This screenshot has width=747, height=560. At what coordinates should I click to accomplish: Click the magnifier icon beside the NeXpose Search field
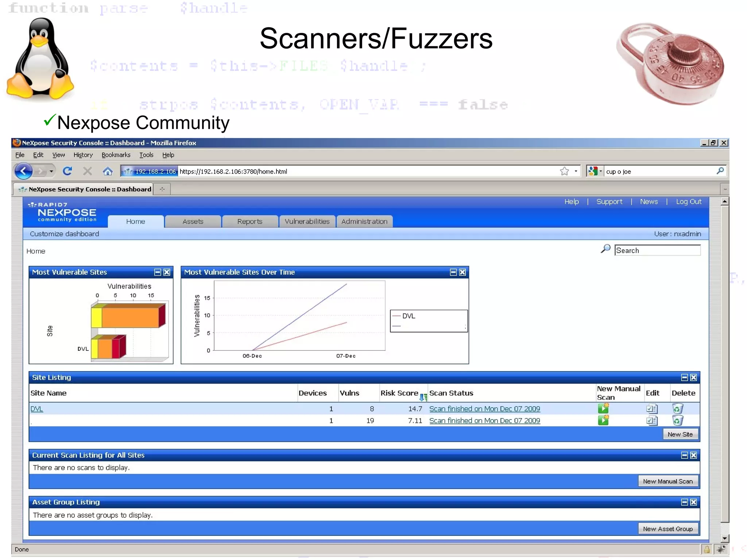(x=605, y=249)
